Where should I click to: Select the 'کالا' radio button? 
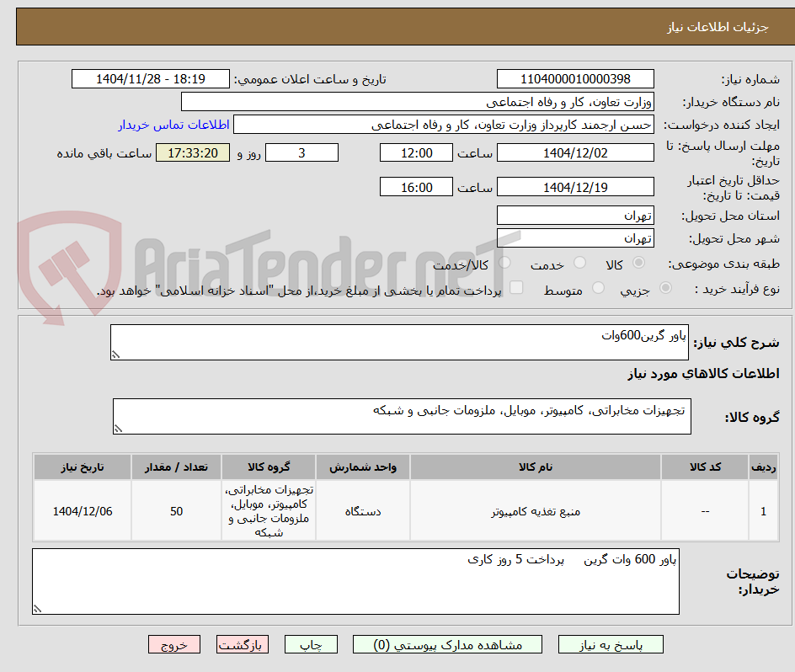639,263
